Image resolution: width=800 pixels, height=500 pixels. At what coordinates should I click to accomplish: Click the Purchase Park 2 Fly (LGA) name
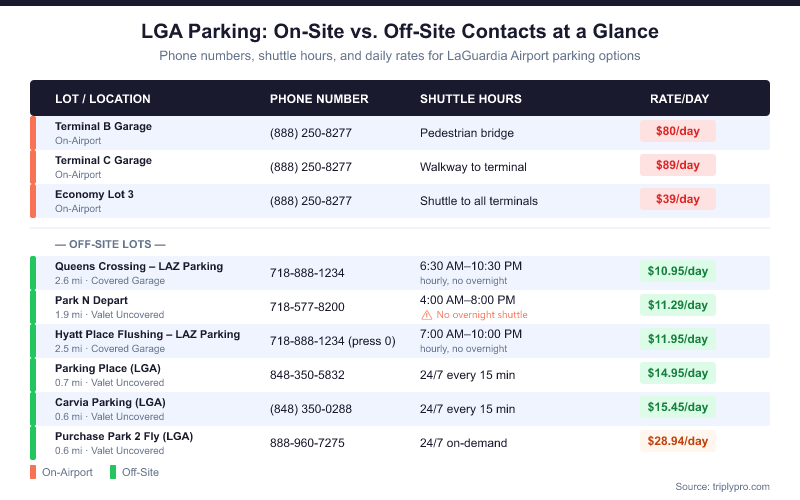pos(124,437)
